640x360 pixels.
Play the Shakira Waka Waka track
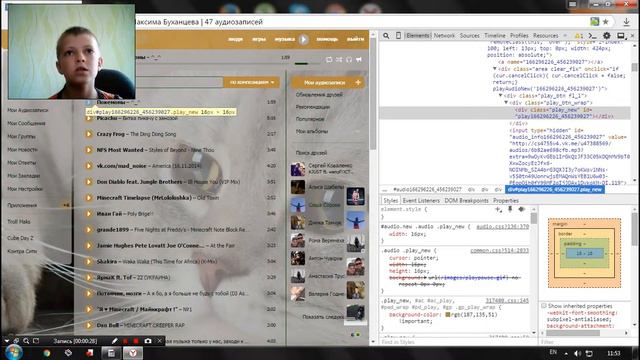(89, 261)
